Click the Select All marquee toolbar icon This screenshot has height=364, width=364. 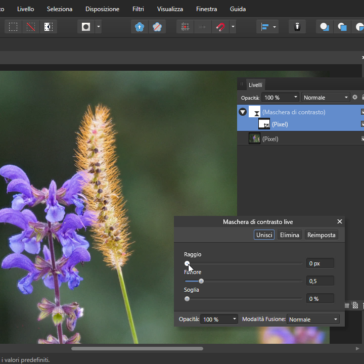13,27
